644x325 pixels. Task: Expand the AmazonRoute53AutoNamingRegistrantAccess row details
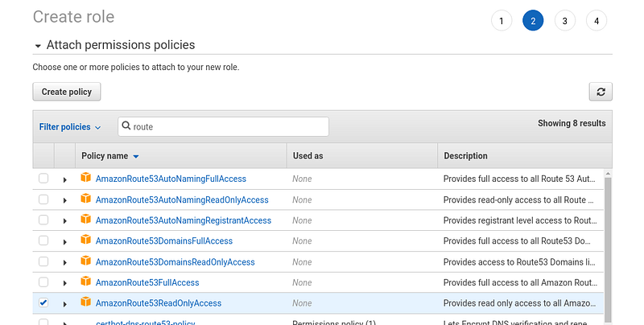coord(65,221)
